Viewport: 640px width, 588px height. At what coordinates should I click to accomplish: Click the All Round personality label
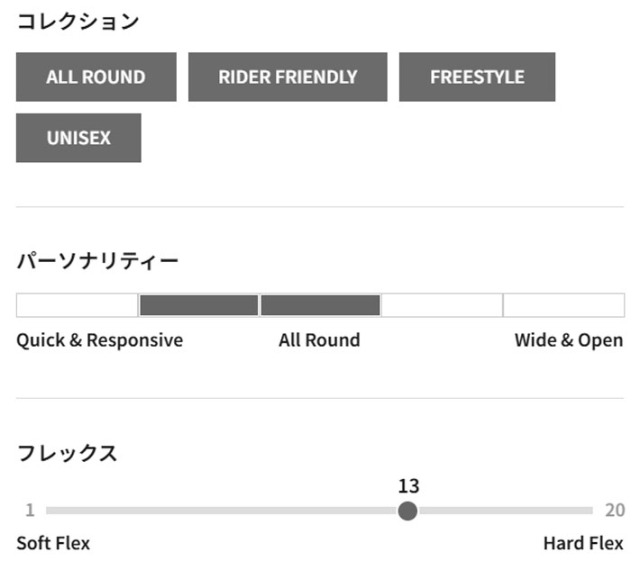click(319, 340)
